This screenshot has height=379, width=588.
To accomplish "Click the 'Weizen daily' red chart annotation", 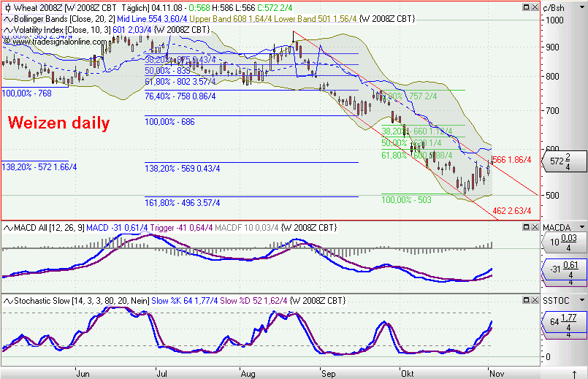I will 59,123.
